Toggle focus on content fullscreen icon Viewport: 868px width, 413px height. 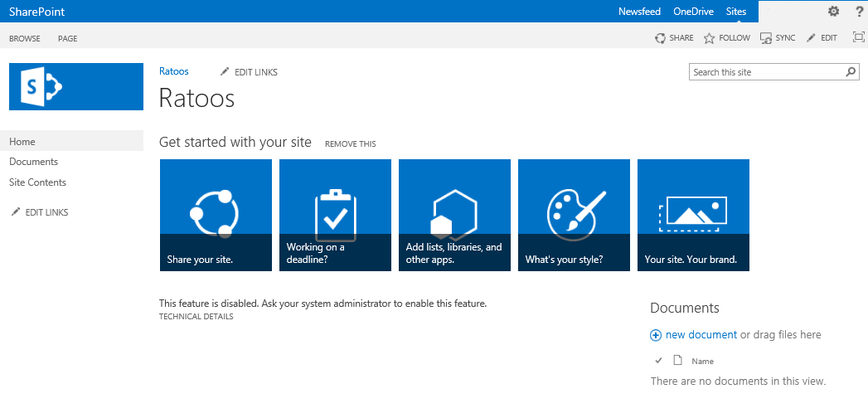click(x=859, y=37)
